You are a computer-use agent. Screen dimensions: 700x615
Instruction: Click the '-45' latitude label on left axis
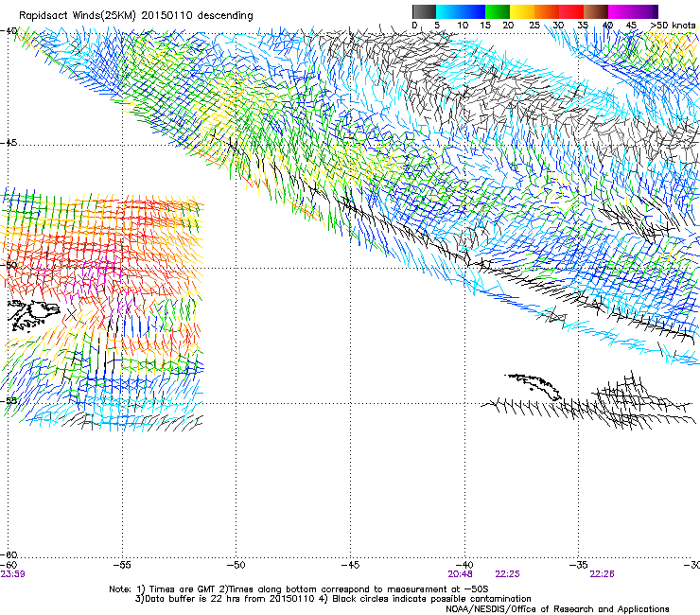[9, 143]
